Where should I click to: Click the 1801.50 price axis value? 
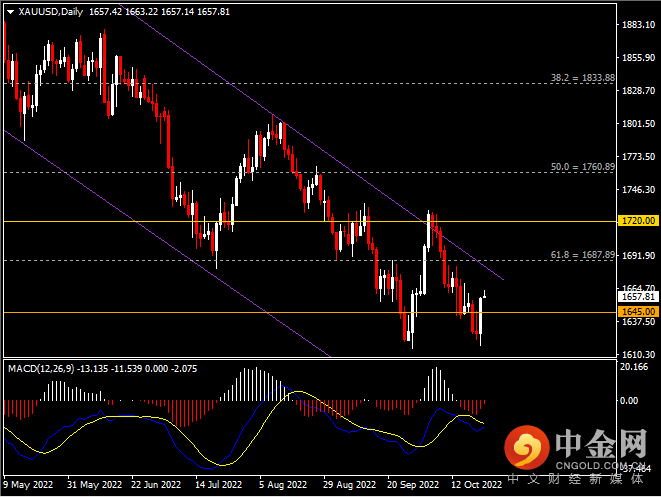tap(639, 124)
